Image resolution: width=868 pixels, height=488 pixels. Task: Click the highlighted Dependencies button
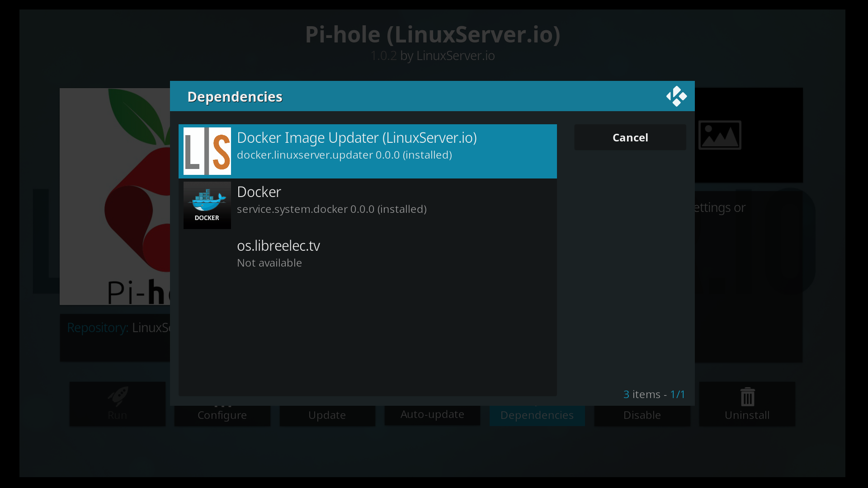point(537,415)
